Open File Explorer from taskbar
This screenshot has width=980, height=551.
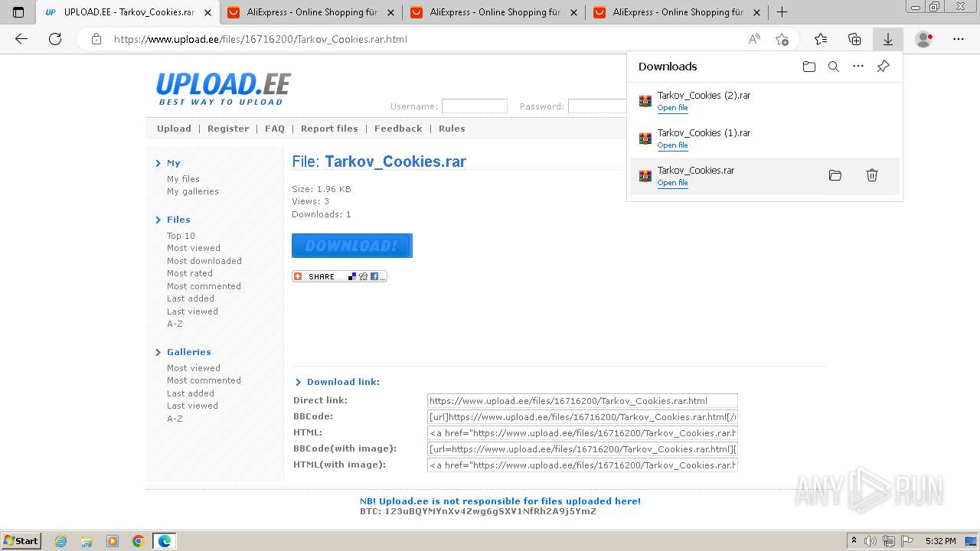click(x=87, y=541)
